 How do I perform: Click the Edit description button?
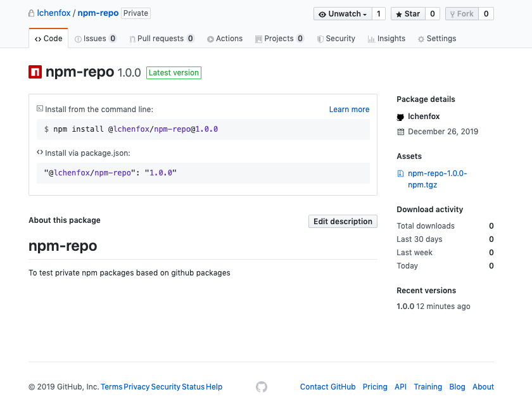343,222
